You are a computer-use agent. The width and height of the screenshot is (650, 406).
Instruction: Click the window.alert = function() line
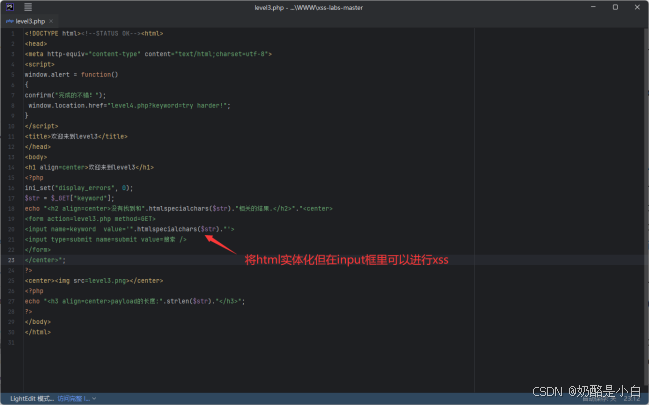click(71, 75)
